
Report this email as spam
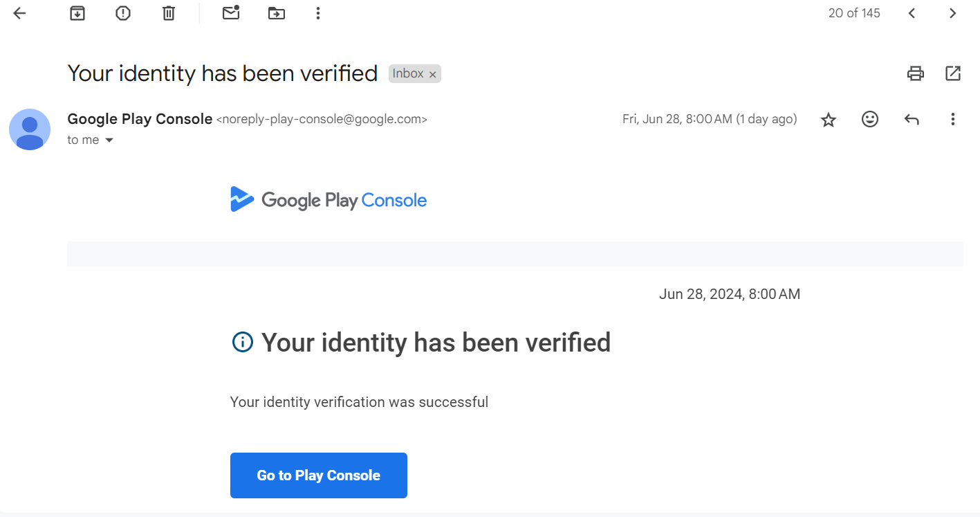point(123,13)
